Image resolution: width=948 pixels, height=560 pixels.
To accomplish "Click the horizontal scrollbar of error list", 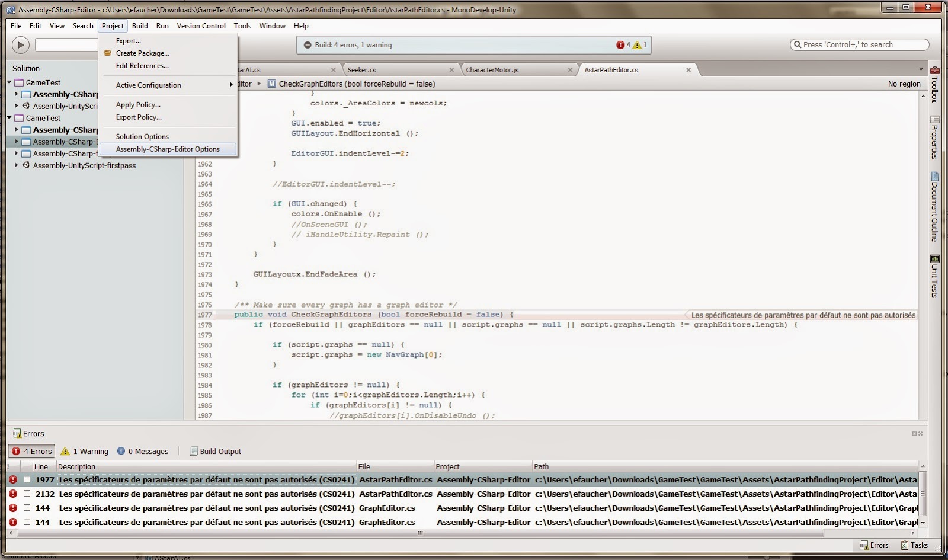I will (x=420, y=533).
